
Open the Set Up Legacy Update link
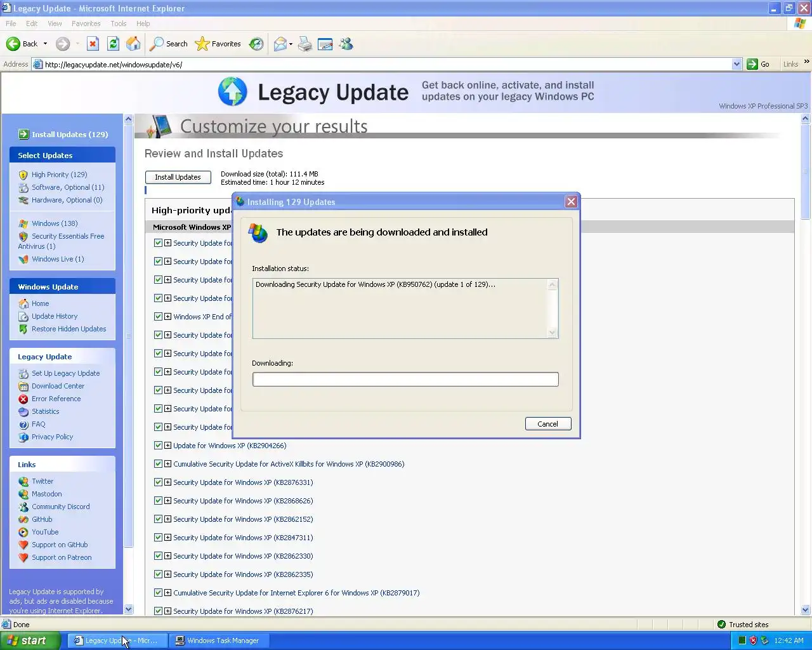tap(65, 373)
